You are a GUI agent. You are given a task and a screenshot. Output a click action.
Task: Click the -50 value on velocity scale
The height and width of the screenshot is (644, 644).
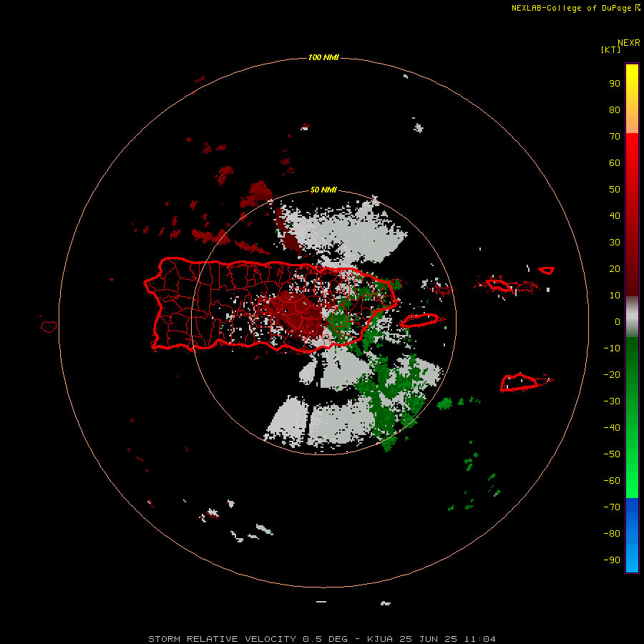coord(612,454)
